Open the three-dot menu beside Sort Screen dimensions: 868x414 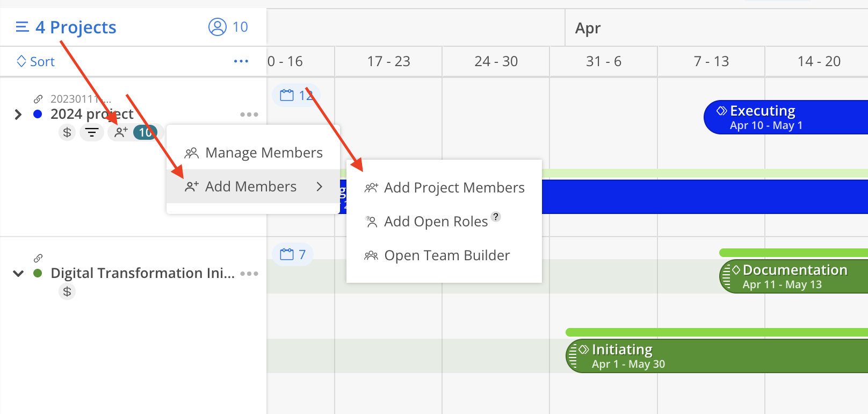click(x=241, y=61)
